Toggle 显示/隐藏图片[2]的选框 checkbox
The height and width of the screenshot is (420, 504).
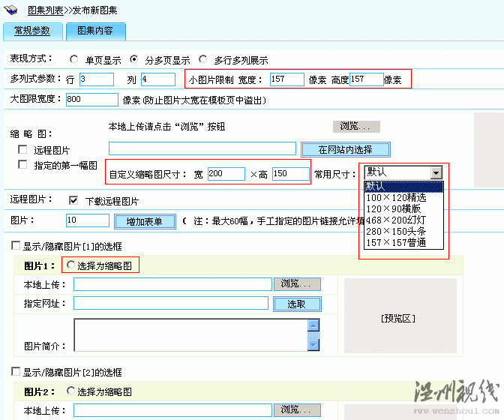tap(15, 372)
